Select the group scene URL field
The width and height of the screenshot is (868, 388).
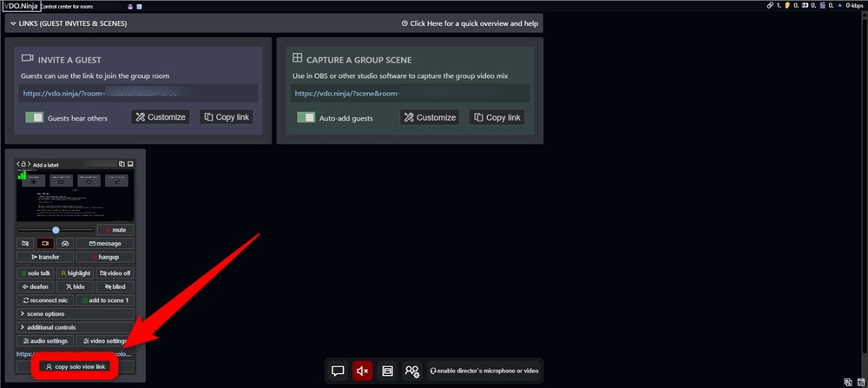click(x=411, y=94)
